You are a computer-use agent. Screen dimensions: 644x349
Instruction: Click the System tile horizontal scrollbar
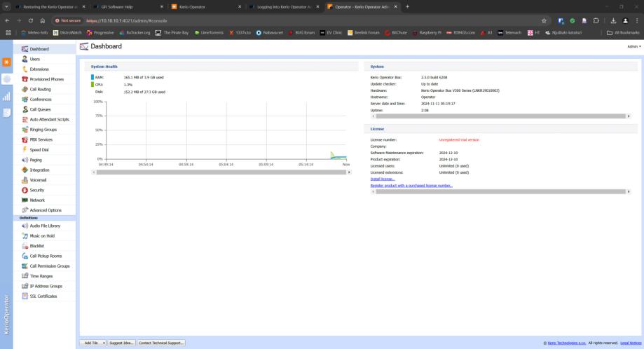click(500, 116)
